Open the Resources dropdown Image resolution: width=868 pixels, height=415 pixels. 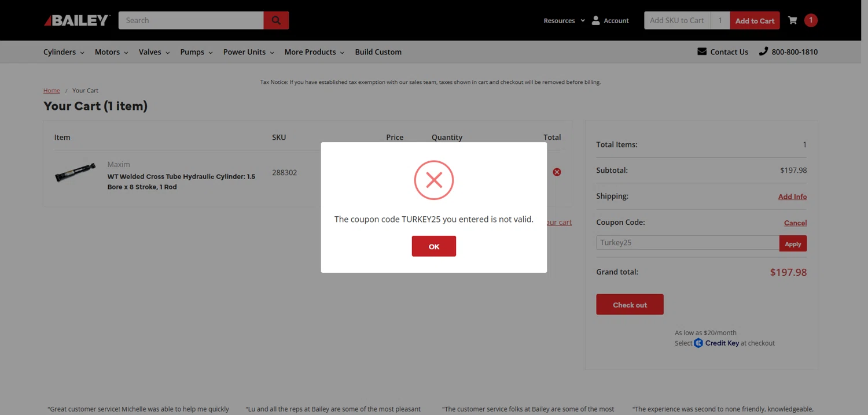[564, 21]
